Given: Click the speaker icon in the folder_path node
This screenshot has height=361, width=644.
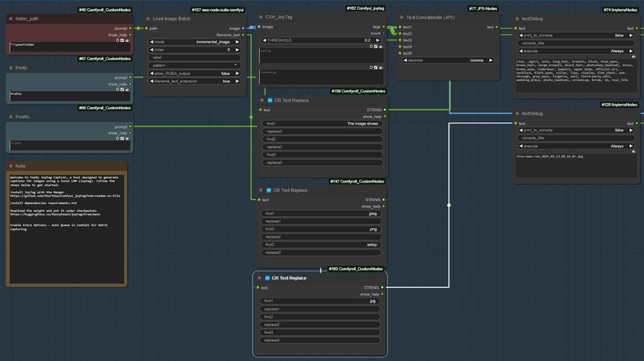Looking at the screenshot, I should 127,40.
